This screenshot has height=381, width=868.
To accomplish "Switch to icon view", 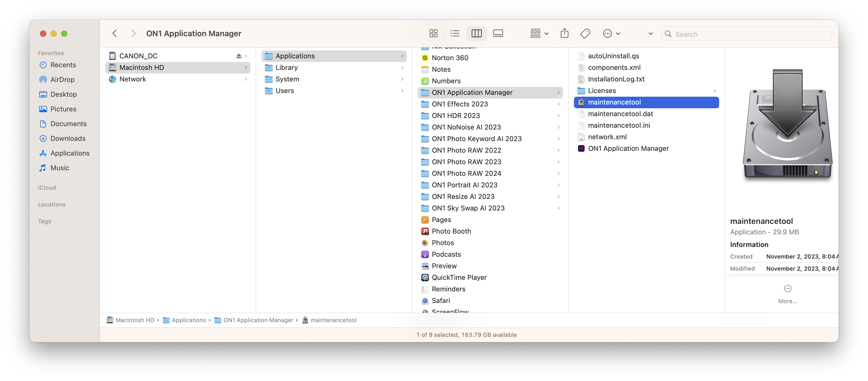I will coord(433,33).
